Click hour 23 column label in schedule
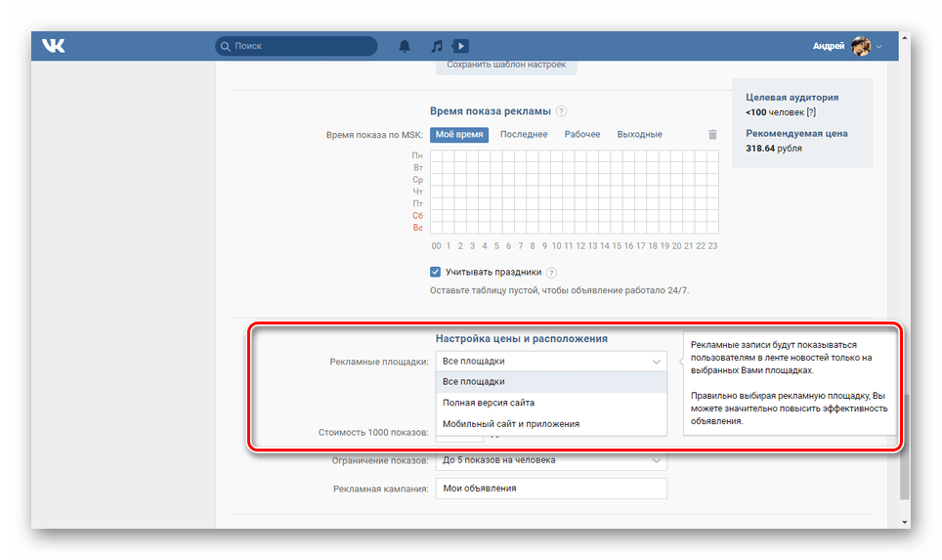Viewport: 942px width, 560px height. 712,245
